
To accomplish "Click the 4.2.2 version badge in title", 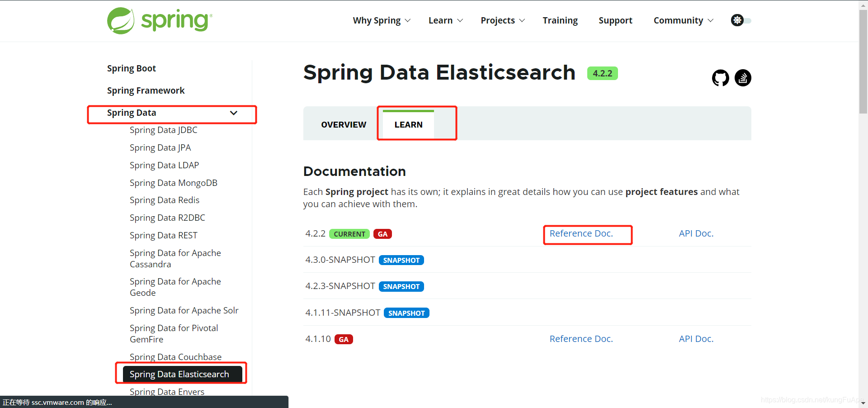I will pos(602,73).
